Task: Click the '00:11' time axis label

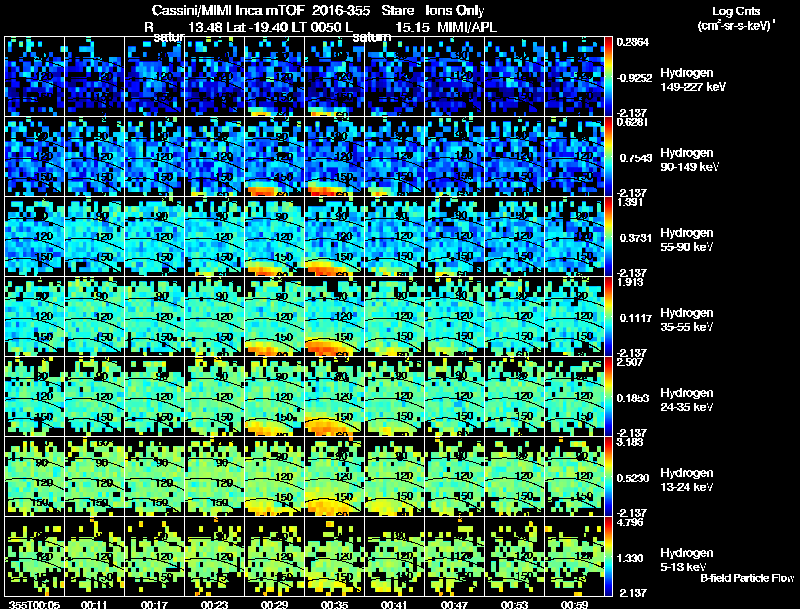Action: point(94,604)
